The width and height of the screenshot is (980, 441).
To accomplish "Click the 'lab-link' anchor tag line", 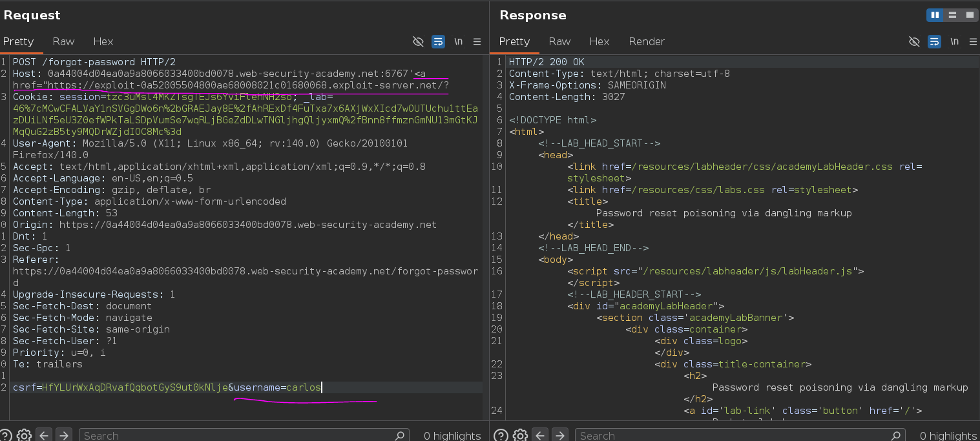I will pyautogui.click(x=803, y=411).
